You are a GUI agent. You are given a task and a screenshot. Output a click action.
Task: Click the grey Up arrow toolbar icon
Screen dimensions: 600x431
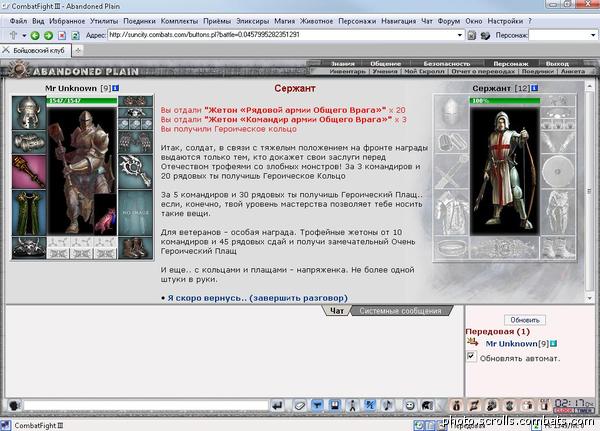[13, 35]
